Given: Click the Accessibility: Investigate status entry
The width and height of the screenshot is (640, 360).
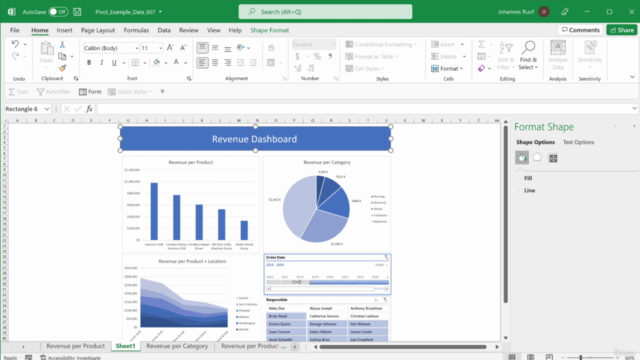Looking at the screenshot, I should tap(70, 358).
